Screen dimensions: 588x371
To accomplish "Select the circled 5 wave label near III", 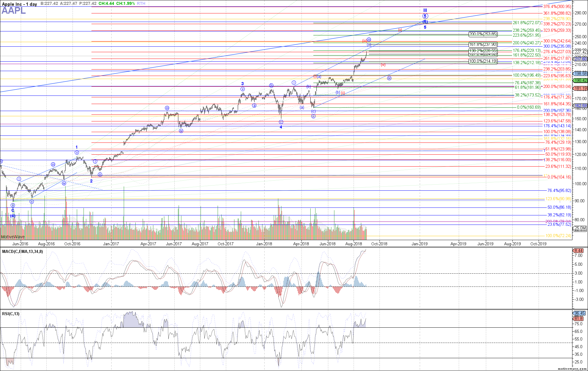I will 425,16.
